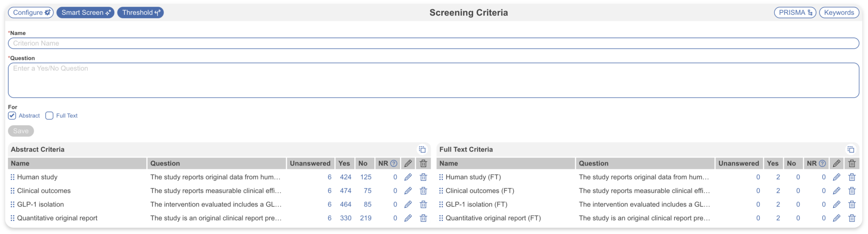Open the 464 Yes count for GLP-1 isolation
Viewport: 868px width, 234px height.
click(345, 204)
